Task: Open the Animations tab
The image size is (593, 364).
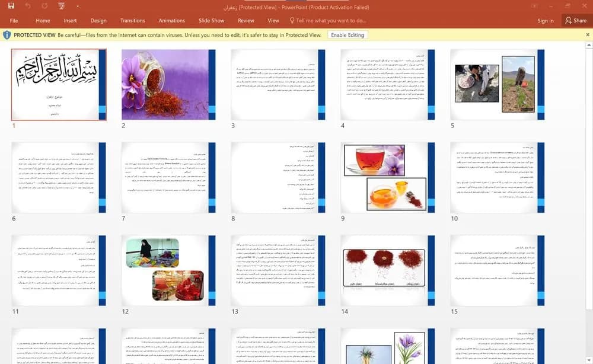Action: click(172, 20)
